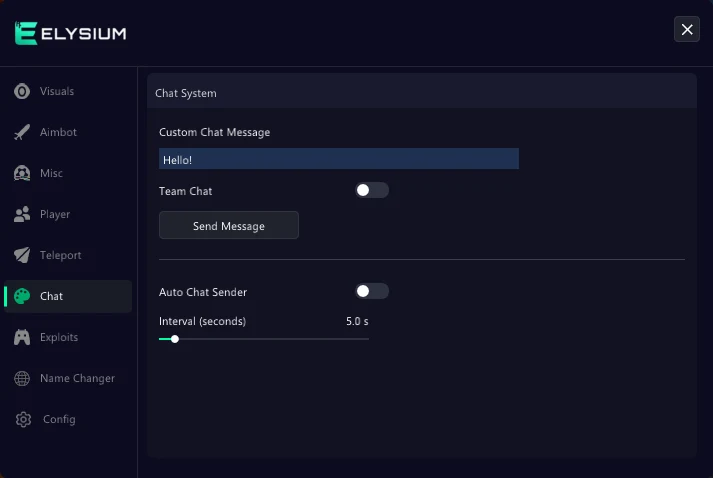Switch to the Aimbot section label
This screenshot has width=713, height=478.
point(58,132)
